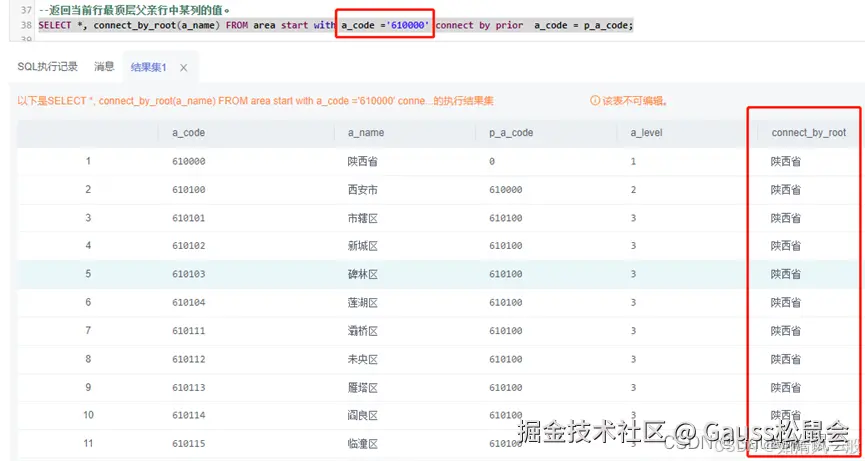Viewport: 865px width, 461px height.
Task: Click row number 11 in the index column
Action: tap(88, 443)
